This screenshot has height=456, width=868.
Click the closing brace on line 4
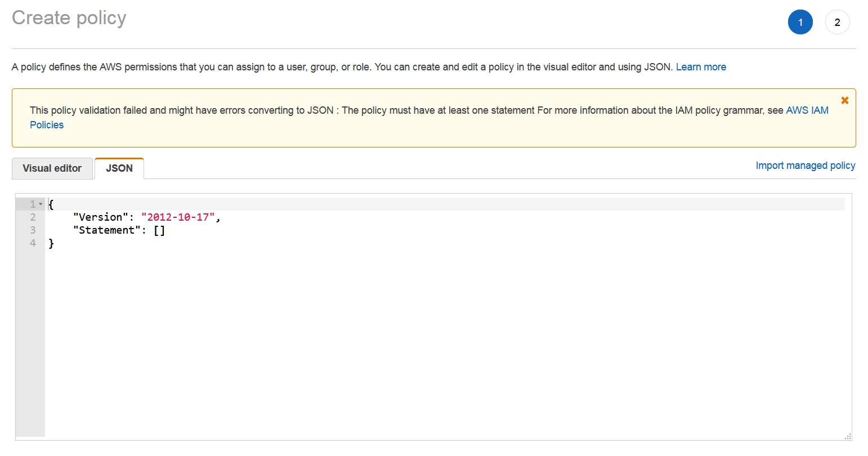(x=51, y=243)
